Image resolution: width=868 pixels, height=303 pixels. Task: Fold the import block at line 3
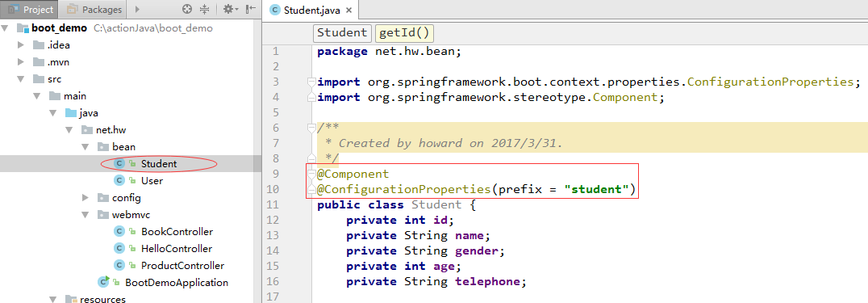(311, 82)
